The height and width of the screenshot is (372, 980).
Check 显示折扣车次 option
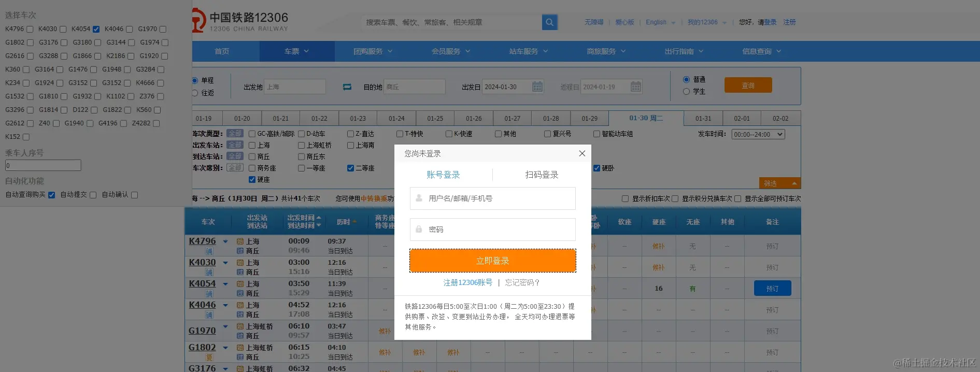pyautogui.click(x=625, y=198)
